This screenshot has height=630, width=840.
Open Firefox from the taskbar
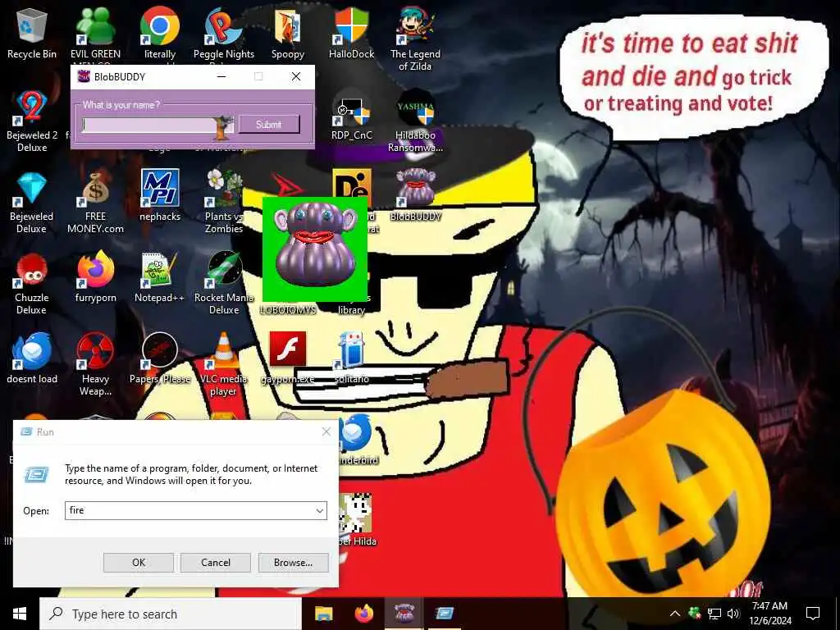[363, 614]
